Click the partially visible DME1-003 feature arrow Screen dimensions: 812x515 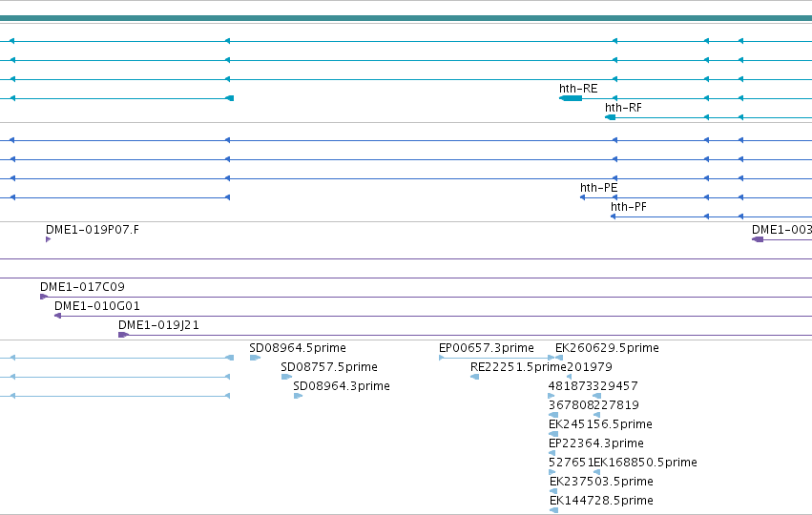click(758, 239)
